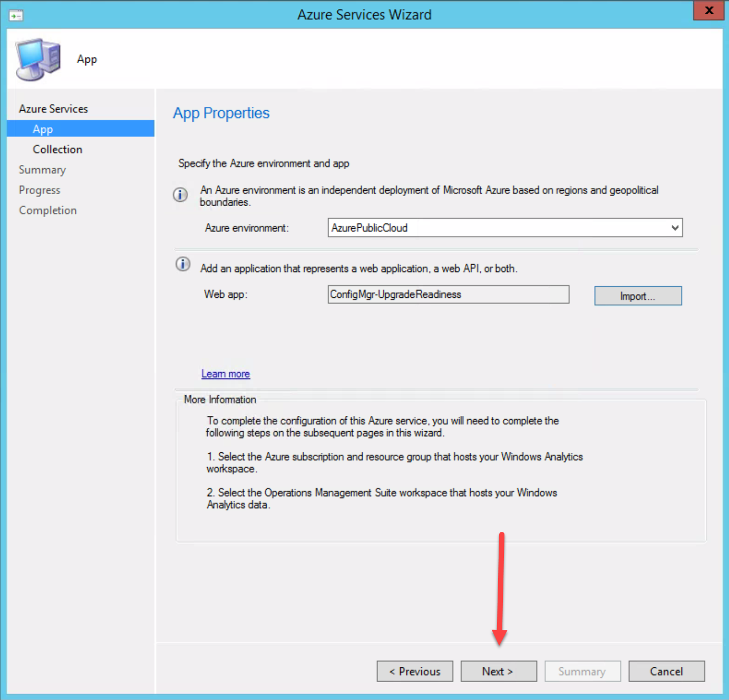The height and width of the screenshot is (700, 729).
Task: Click the greyed-out Summary button at the bottom
Action: (x=582, y=671)
